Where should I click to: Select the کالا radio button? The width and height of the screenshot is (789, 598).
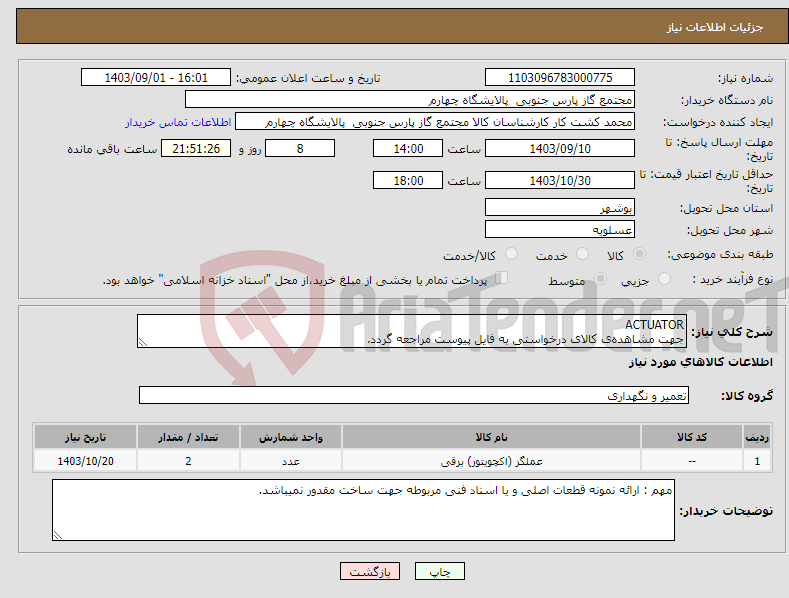tap(639, 254)
